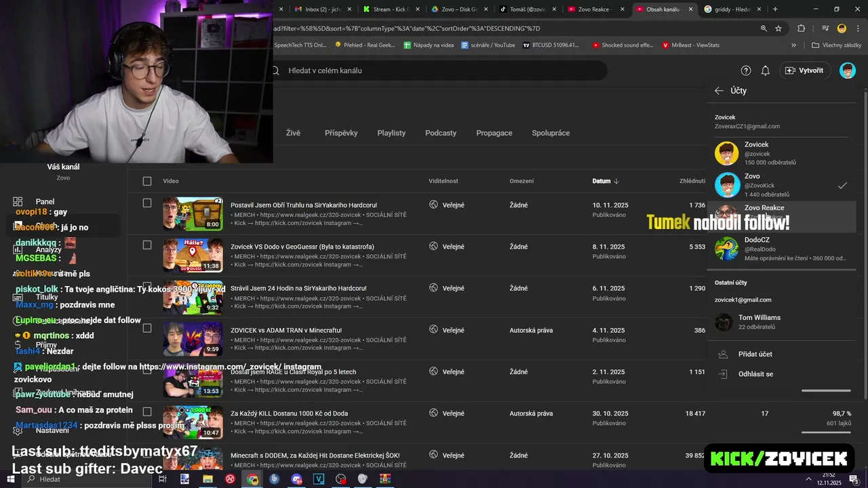Click Přidat účet
868x488 pixels.
click(x=755, y=354)
